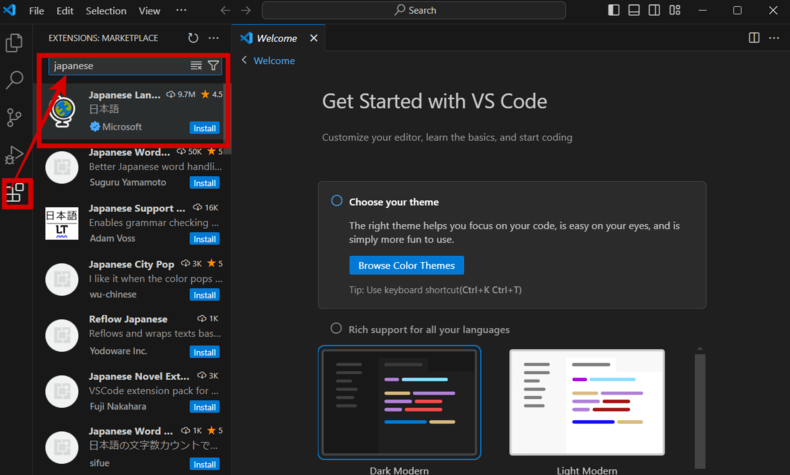Viewport: 790px width, 475px height.
Task: Click the Reflow Japanese extension icon
Action: (x=61, y=335)
